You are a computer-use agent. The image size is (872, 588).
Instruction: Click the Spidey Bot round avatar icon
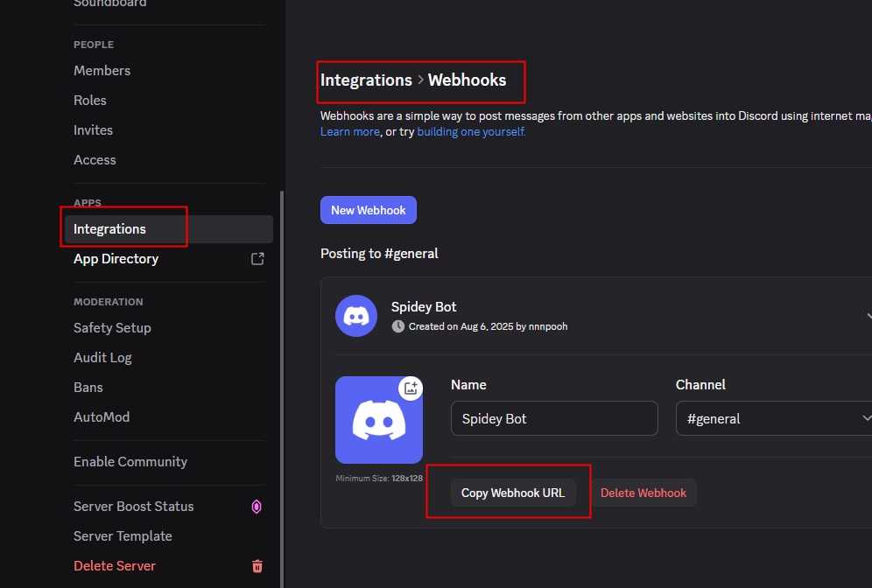(356, 316)
